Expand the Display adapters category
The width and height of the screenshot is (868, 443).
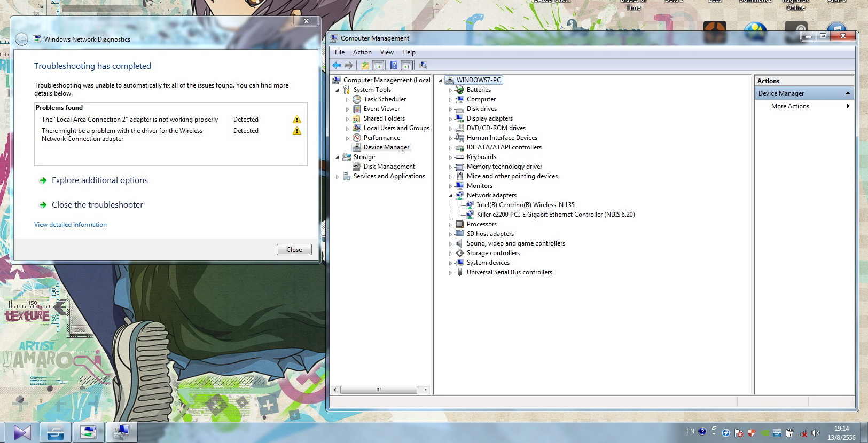click(450, 119)
